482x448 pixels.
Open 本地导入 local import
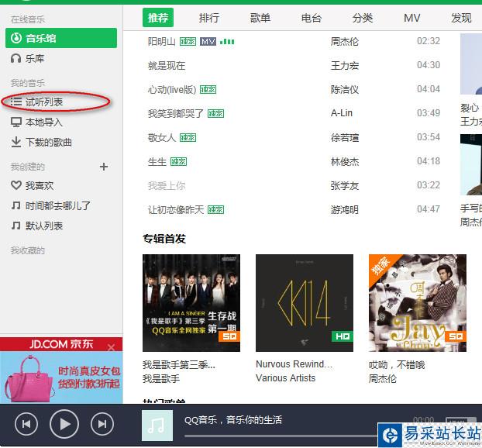36,122
